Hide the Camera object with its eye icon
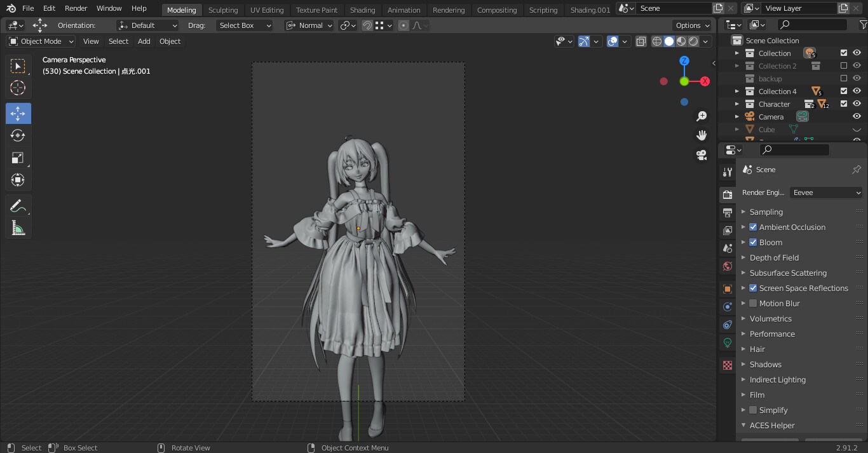Screen dimensions: 868x453 pos(857,117)
